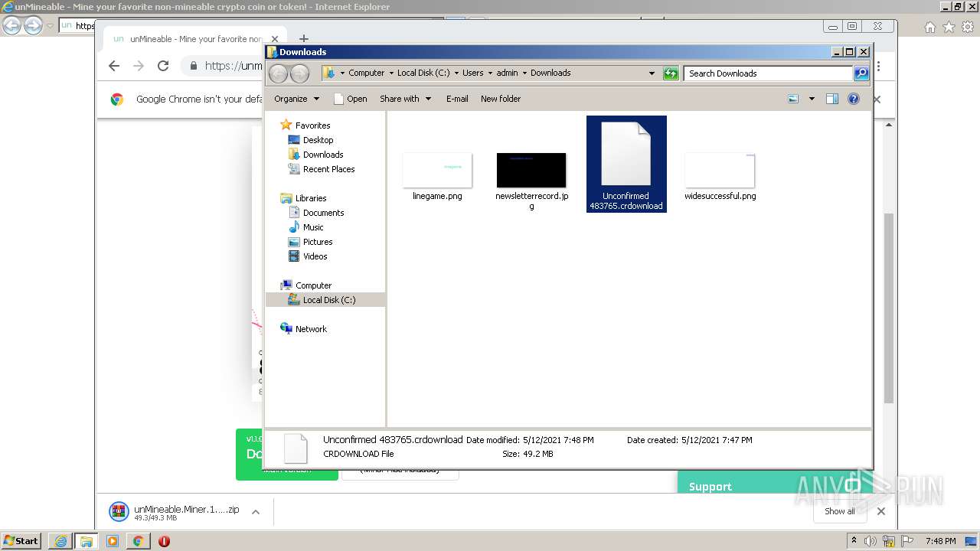This screenshot has height=551, width=980.
Task: Click the volume speaker tray icon
Action: pos(871,541)
